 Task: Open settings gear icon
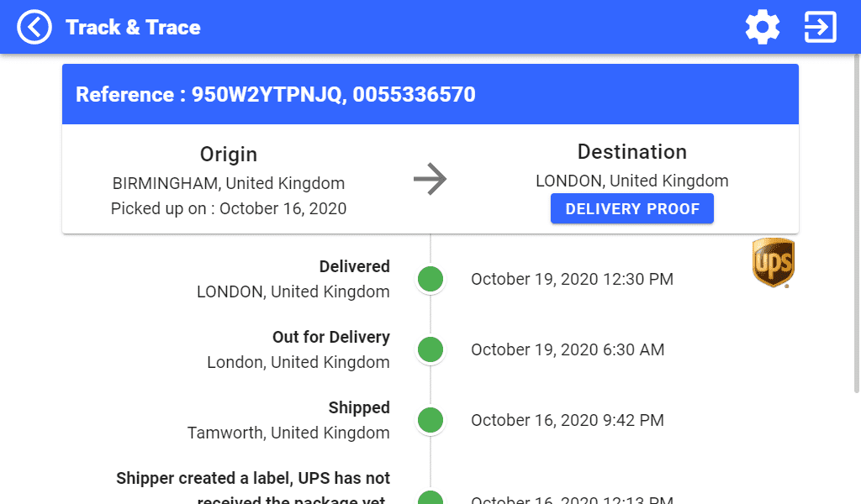coord(763,27)
